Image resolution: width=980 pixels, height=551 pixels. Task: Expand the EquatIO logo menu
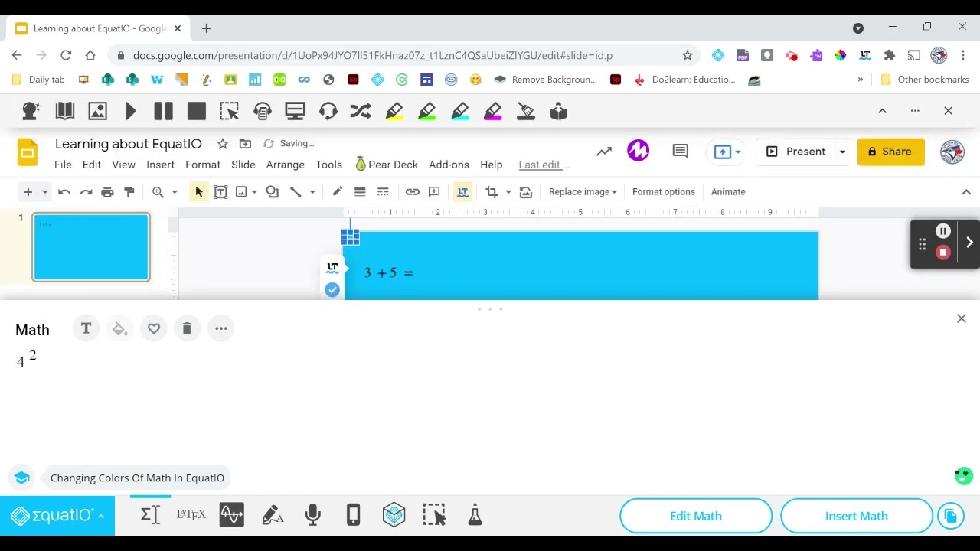57,516
